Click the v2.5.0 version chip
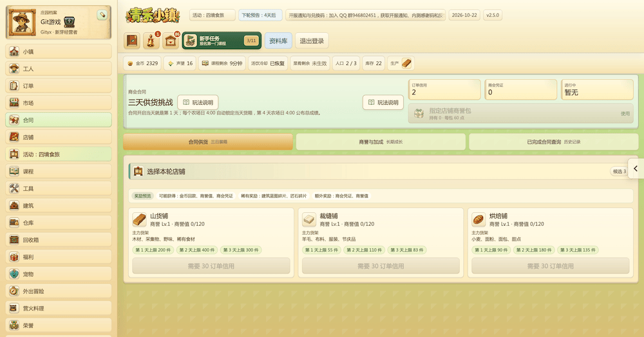 (493, 15)
